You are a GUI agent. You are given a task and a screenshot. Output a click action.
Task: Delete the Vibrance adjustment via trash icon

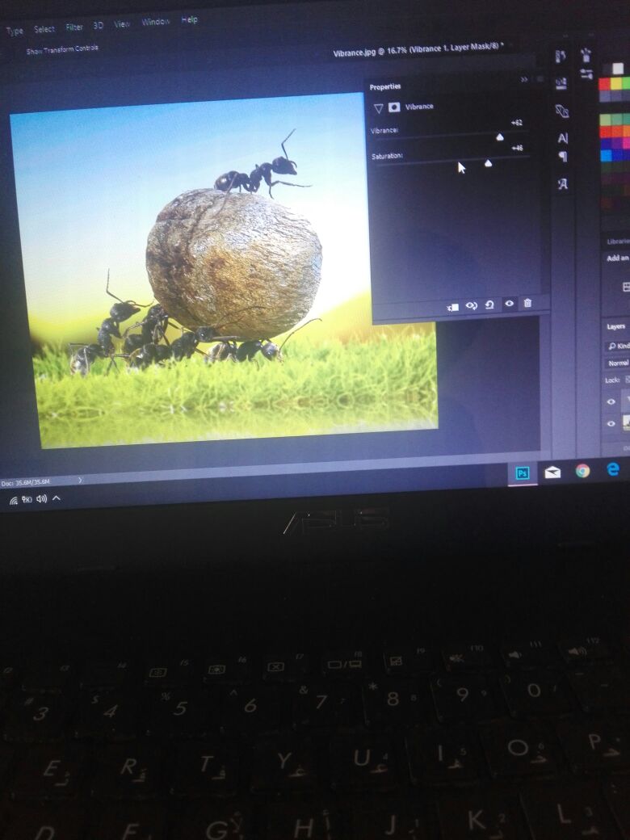[527, 303]
